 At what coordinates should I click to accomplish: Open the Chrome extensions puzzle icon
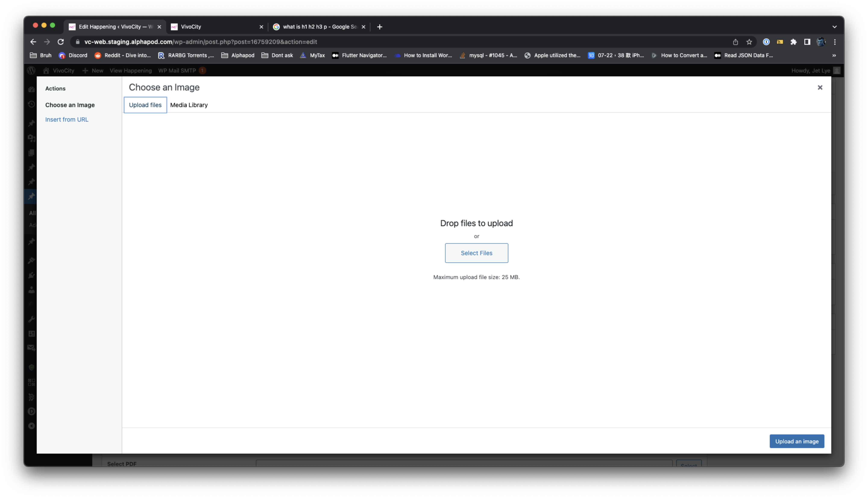[794, 42]
